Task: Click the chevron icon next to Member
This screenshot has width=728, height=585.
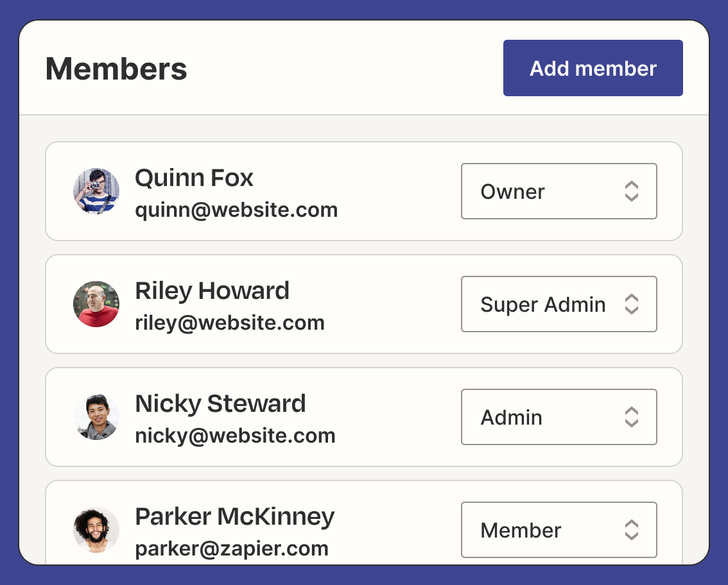Action: [632, 530]
